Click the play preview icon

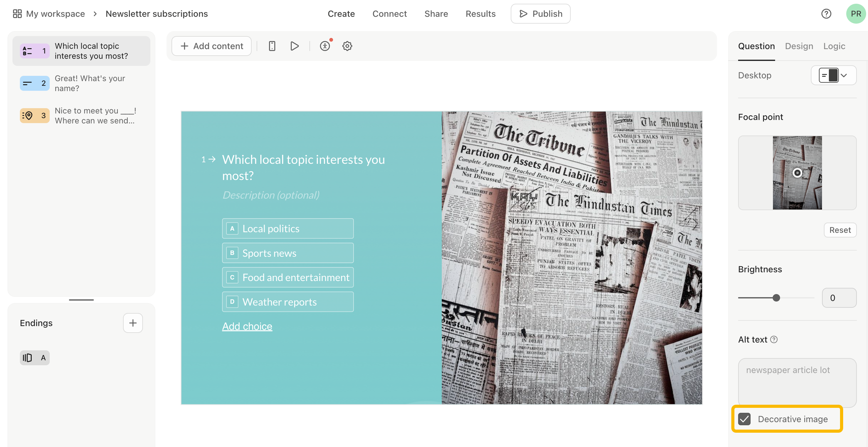point(295,46)
